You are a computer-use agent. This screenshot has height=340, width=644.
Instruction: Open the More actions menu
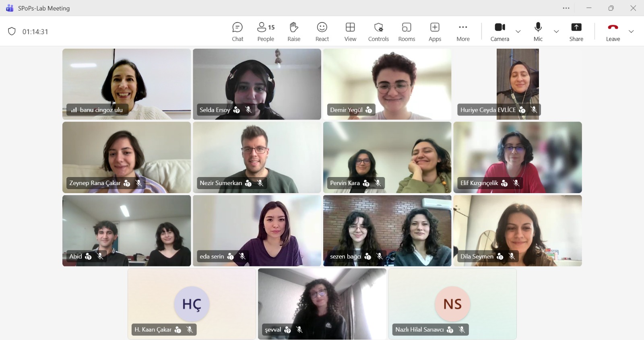(463, 32)
